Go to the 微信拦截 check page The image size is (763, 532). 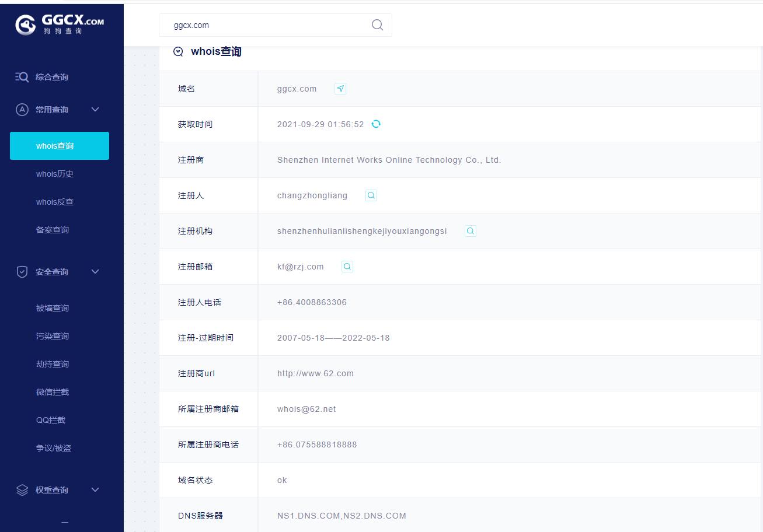[x=53, y=391]
